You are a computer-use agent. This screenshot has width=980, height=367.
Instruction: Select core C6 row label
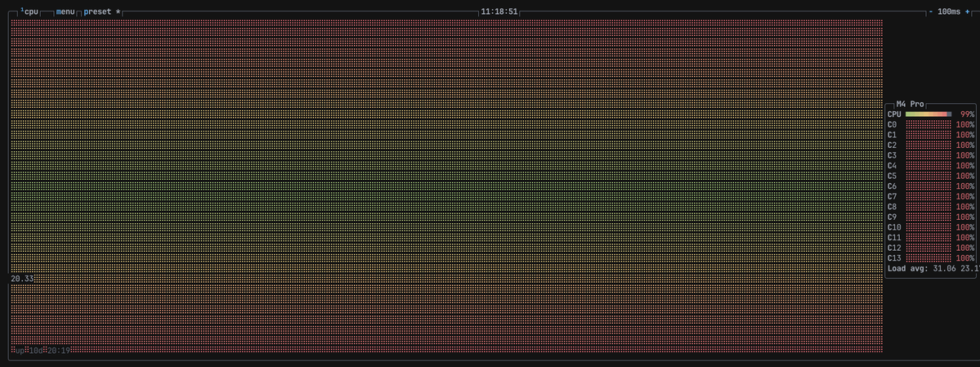click(x=892, y=186)
